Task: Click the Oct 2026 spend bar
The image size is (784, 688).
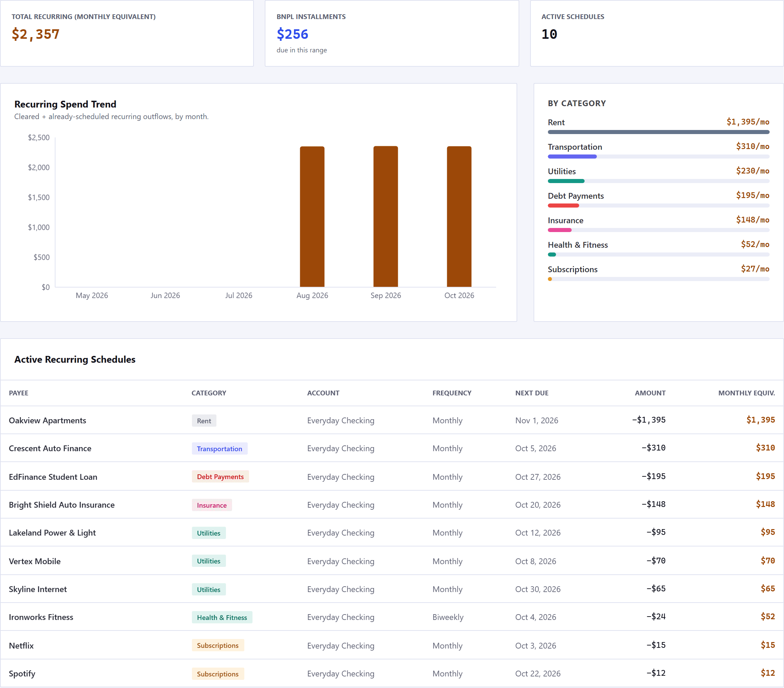Action: [459, 217]
